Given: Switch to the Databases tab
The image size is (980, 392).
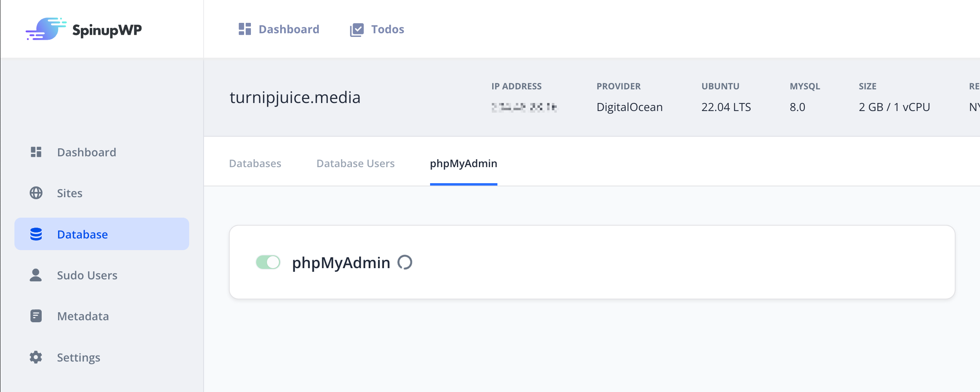Looking at the screenshot, I should 255,163.
